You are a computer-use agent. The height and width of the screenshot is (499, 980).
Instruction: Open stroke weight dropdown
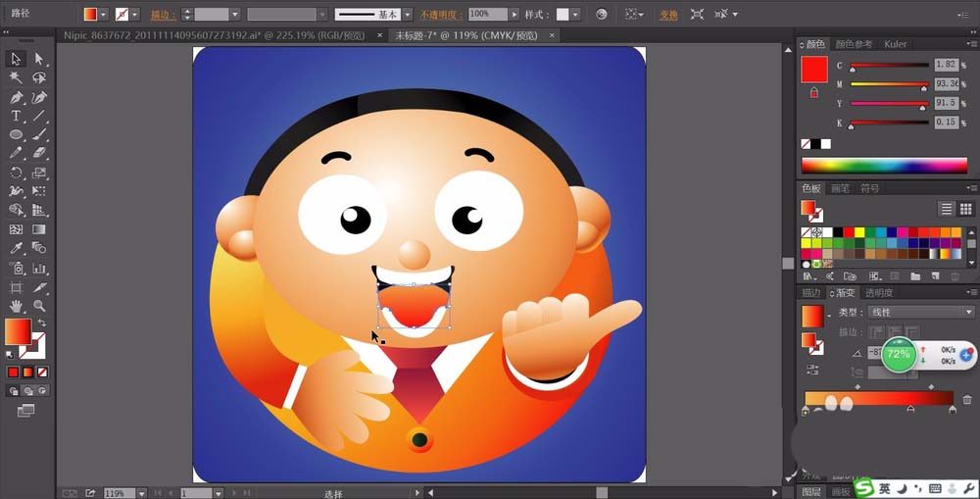235,14
